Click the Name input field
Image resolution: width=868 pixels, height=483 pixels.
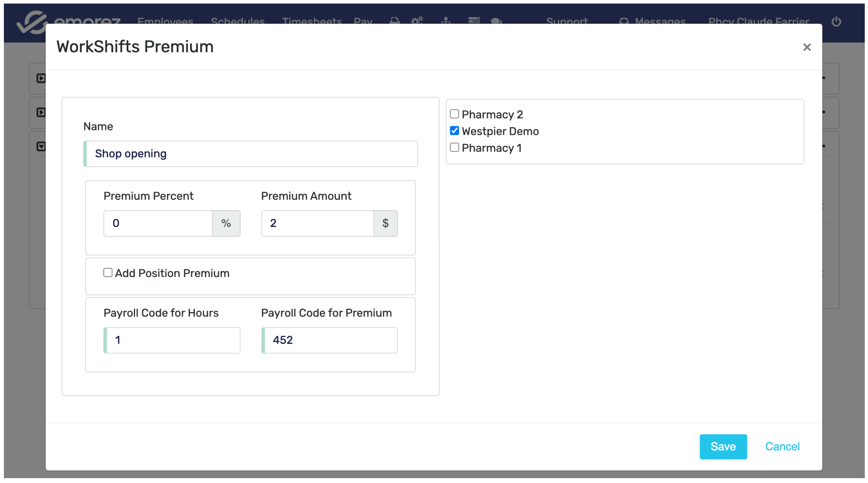tap(251, 154)
